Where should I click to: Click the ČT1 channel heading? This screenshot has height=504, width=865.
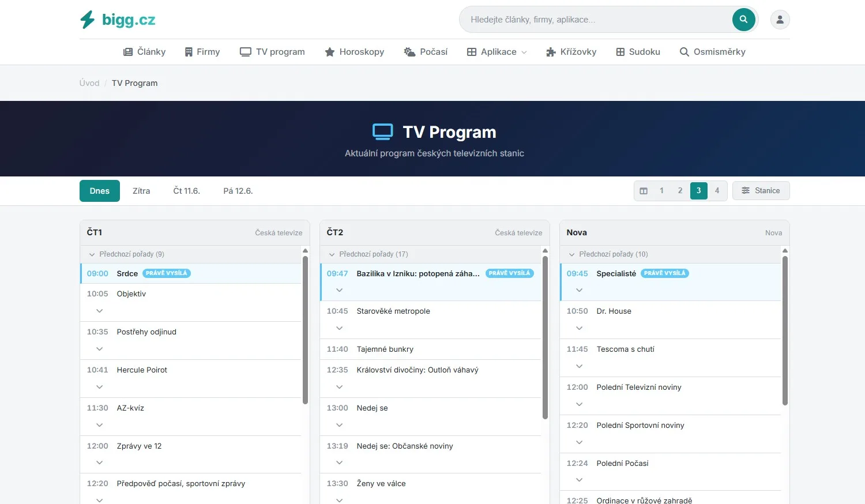(95, 232)
